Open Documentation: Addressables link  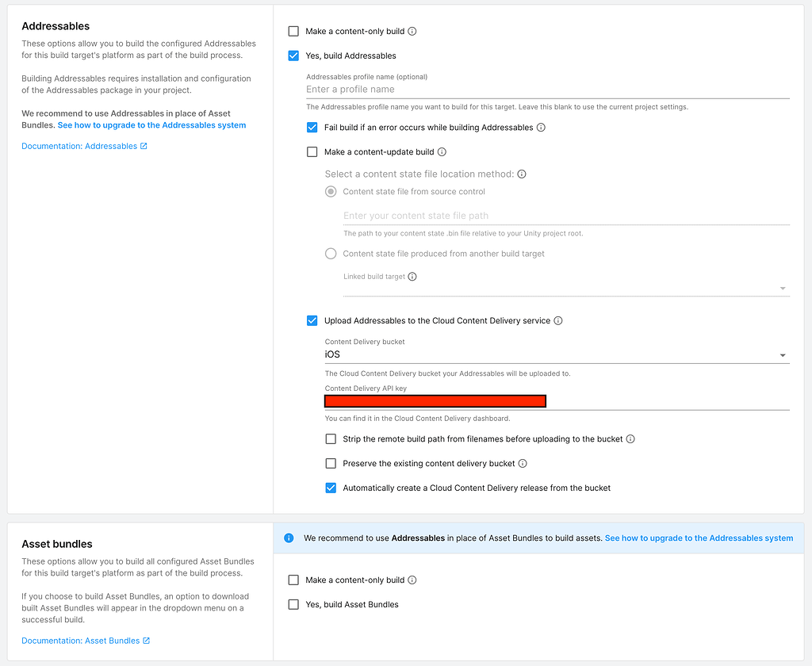[x=84, y=146]
